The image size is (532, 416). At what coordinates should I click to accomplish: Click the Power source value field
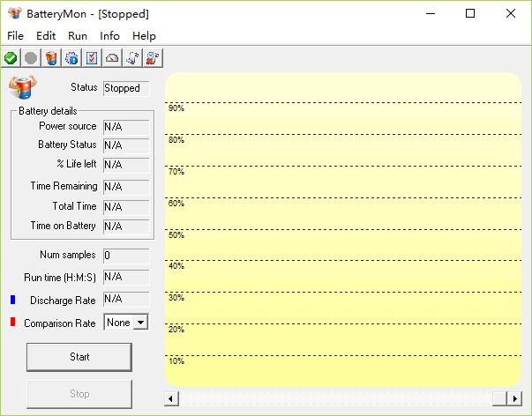(126, 127)
